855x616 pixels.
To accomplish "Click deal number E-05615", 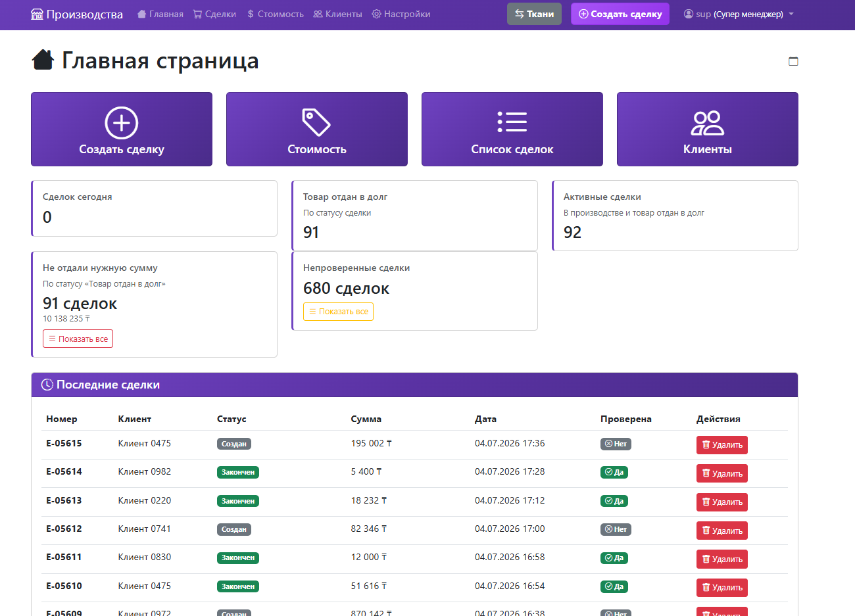I will pyautogui.click(x=64, y=443).
